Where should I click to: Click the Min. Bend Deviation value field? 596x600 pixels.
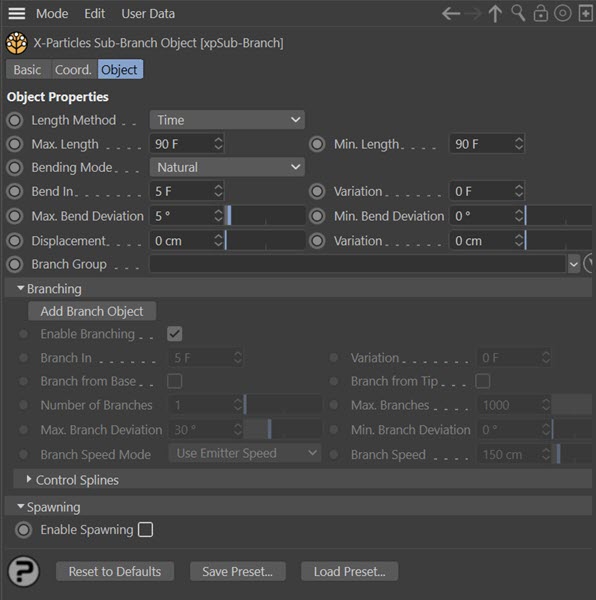point(482,216)
